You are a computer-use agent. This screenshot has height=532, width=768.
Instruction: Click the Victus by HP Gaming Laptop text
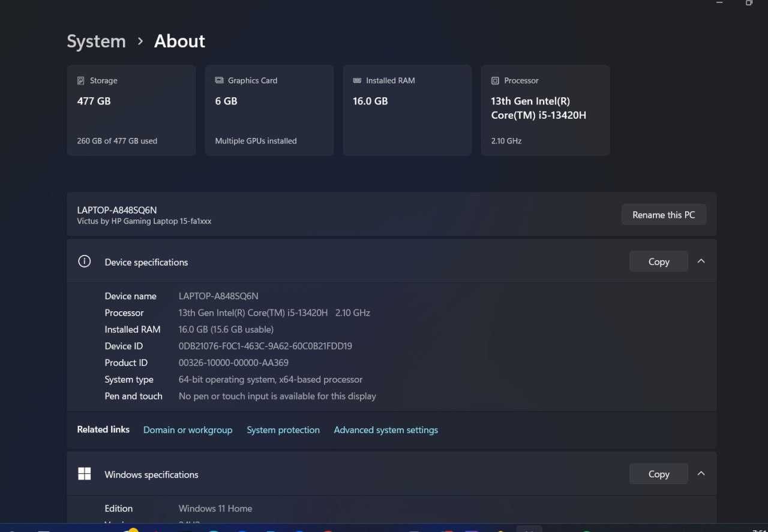[x=144, y=221]
